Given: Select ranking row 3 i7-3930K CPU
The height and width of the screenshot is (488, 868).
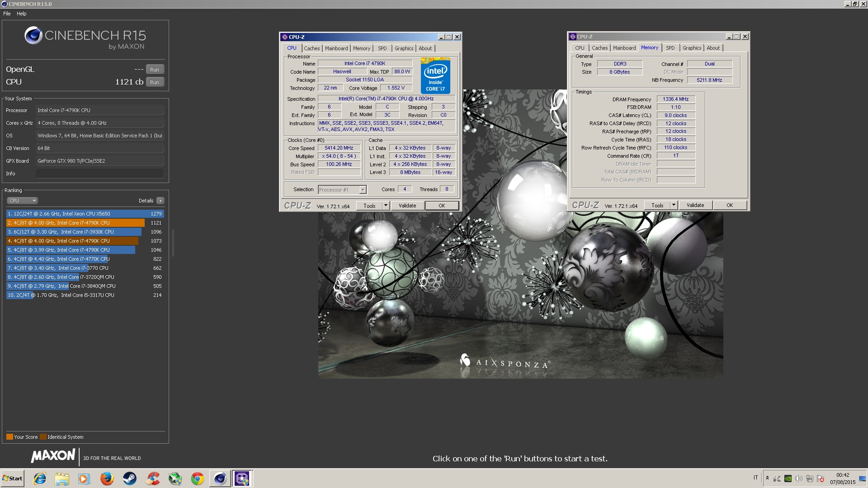Looking at the screenshot, I should click(85, 232).
